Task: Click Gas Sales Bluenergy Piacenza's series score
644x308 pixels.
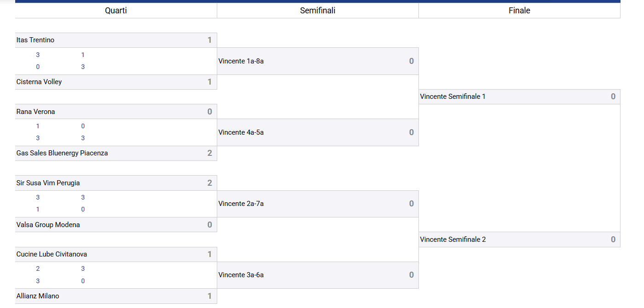Action: click(209, 153)
